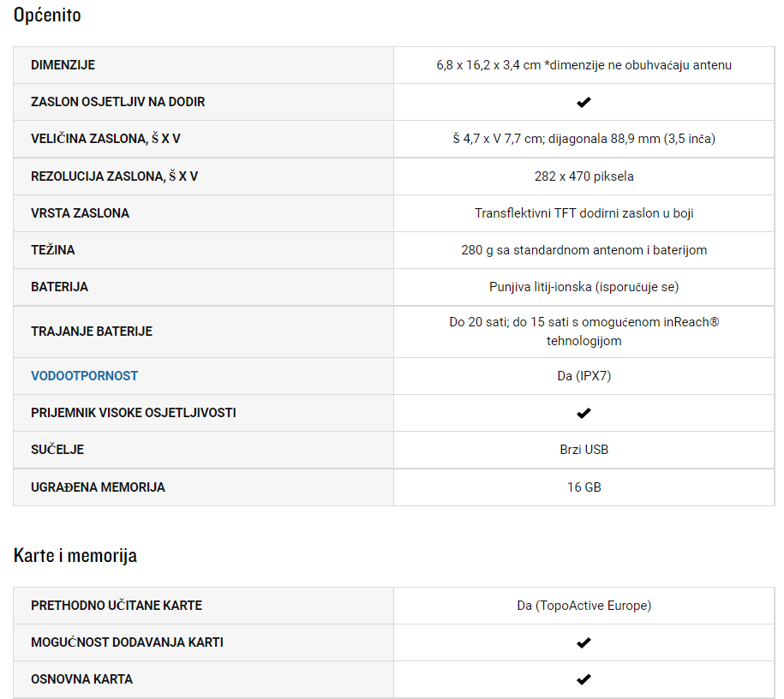
Task: Select the Općenito section heading
Action: click(x=47, y=15)
